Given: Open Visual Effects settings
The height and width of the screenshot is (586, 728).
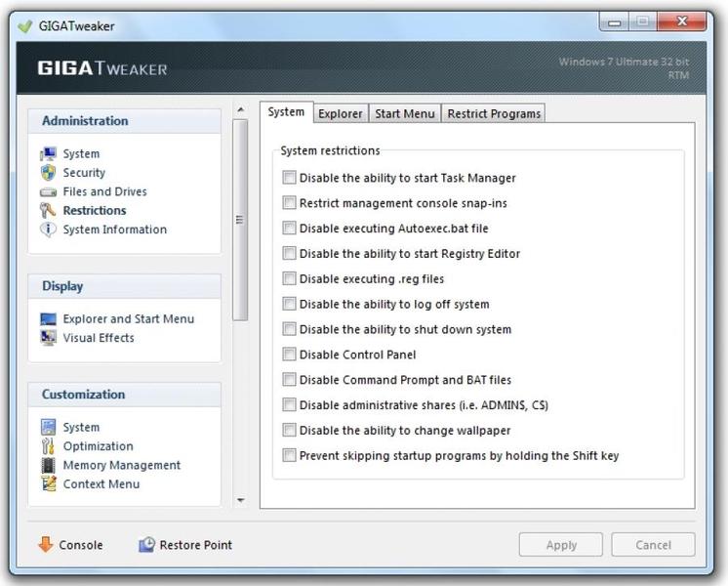Looking at the screenshot, I should (x=99, y=338).
